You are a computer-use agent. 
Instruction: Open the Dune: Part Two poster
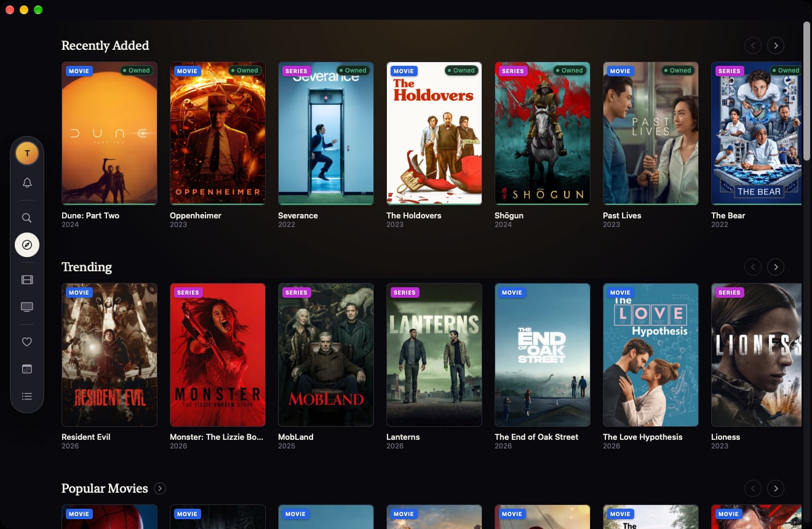pyautogui.click(x=109, y=133)
